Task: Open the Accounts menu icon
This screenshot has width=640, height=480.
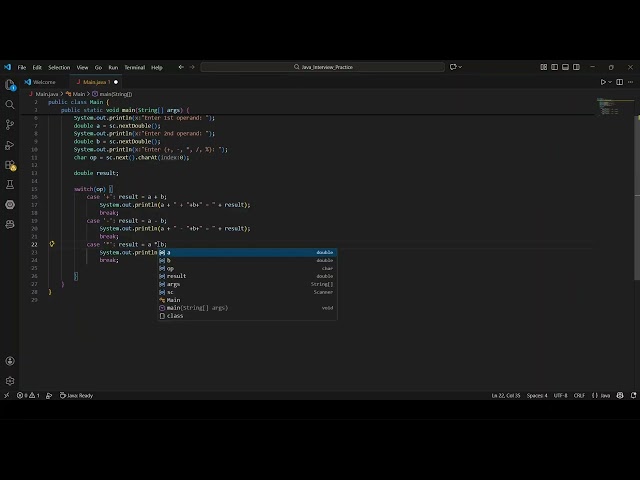Action: pyautogui.click(x=10, y=361)
